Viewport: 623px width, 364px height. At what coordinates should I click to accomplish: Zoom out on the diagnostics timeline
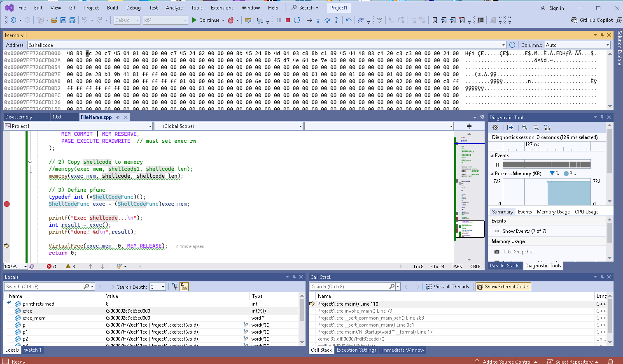(x=536, y=128)
